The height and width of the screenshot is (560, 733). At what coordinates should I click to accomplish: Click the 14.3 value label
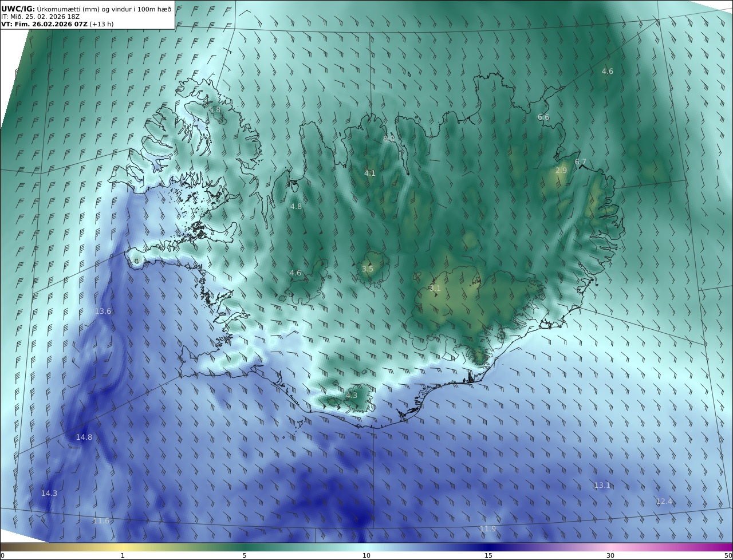click(x=49, y=493)
